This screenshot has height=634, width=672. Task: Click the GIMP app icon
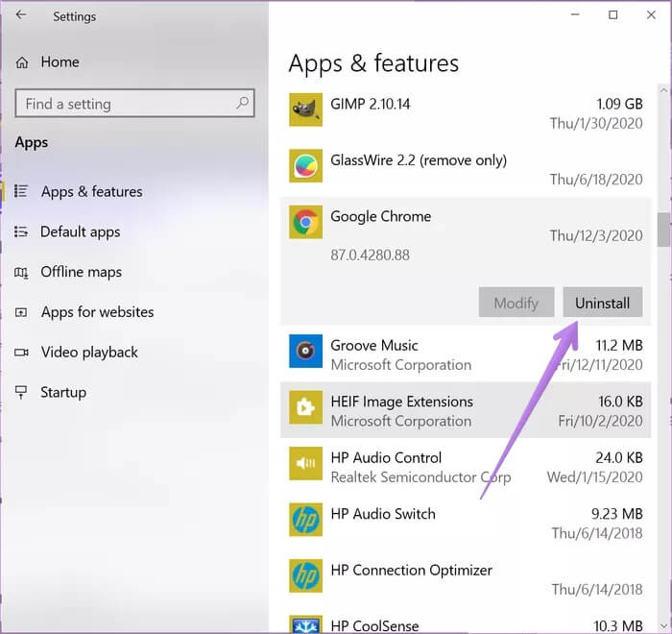click(x=305, y=110)
